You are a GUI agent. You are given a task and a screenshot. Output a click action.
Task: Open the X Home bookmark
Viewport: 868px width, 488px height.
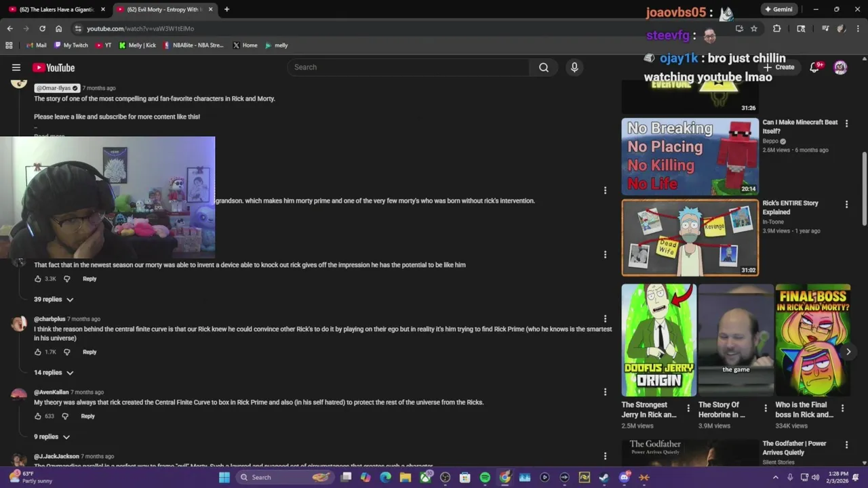point(245,45)
